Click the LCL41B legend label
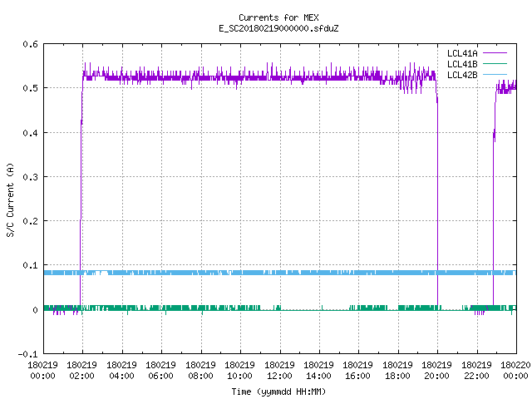 pyautogui.click(x=462, y=64)
